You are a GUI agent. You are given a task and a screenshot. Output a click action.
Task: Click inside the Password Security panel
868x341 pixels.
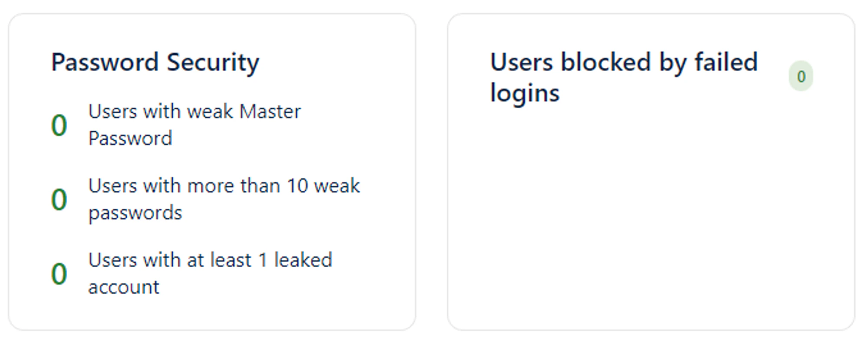[213, 174]
